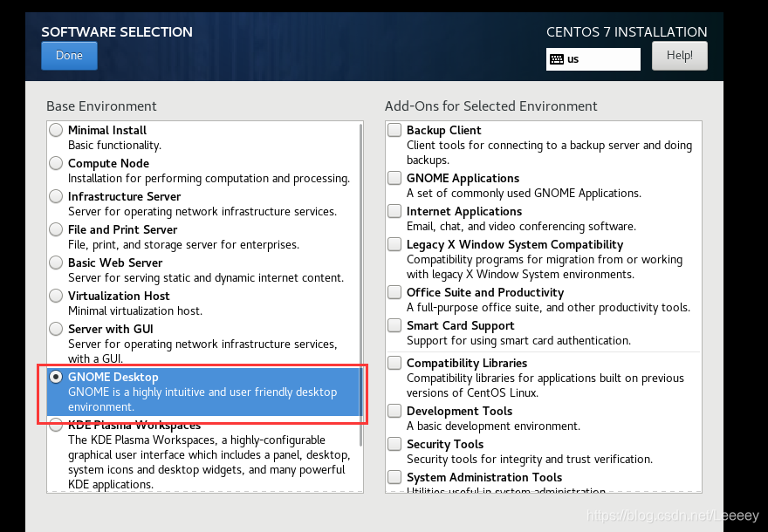
Task: Select Server with GUI radio button
Action: pos(56,329)
